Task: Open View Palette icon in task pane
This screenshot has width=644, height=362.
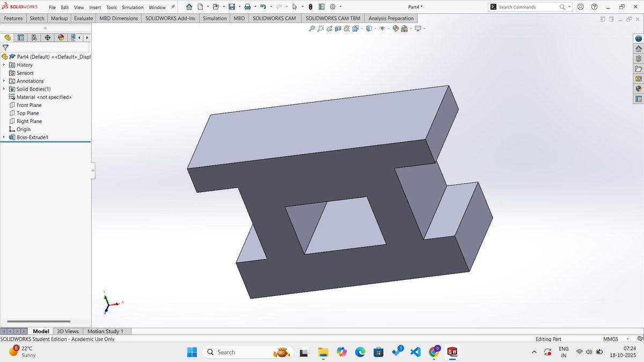Action: [638, 79]
